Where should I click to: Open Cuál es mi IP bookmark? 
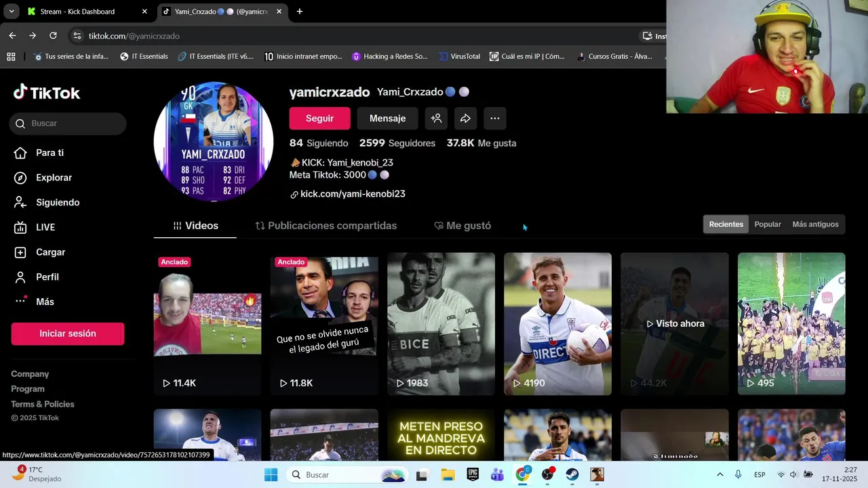527,57
